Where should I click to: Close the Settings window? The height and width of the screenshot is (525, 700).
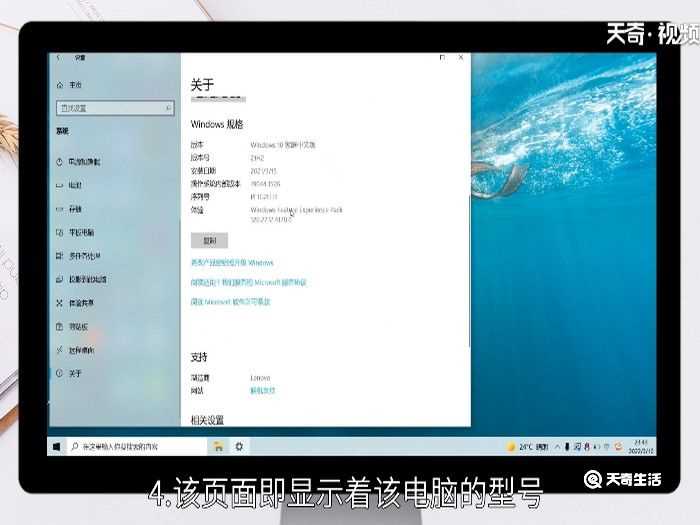point(461,58)
